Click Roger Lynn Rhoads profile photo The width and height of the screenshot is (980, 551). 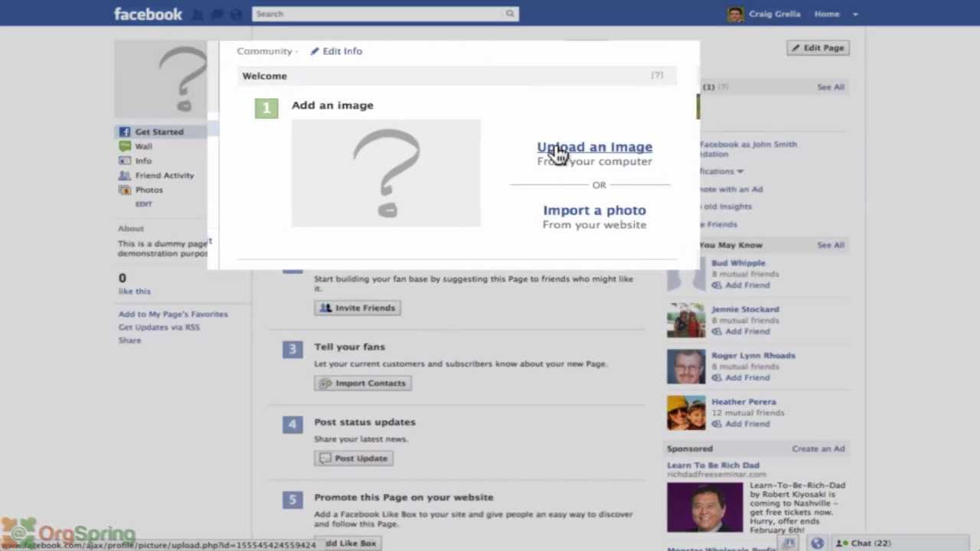pos(686,367)
